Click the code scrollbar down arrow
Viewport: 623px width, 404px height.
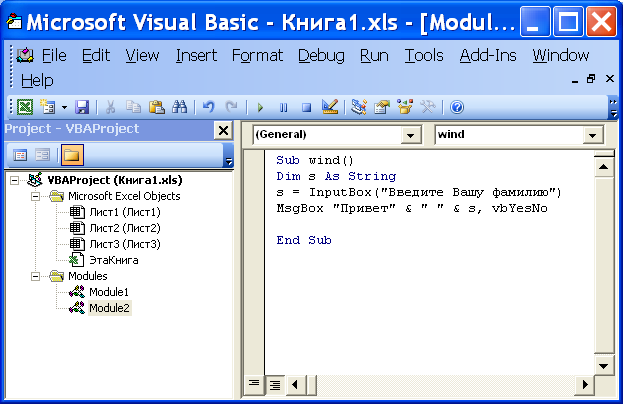click(x=604, y=366)
